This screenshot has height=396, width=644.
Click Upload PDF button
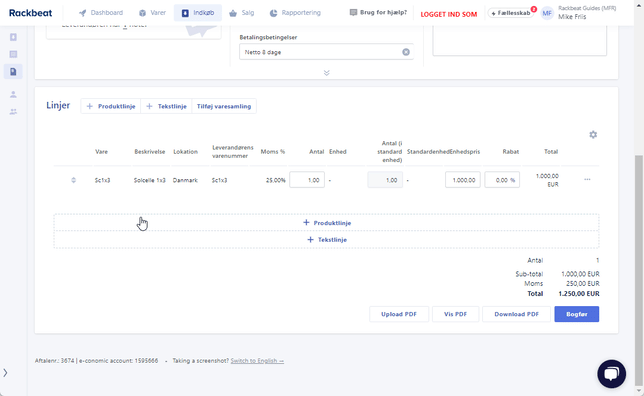click(399, 314)
